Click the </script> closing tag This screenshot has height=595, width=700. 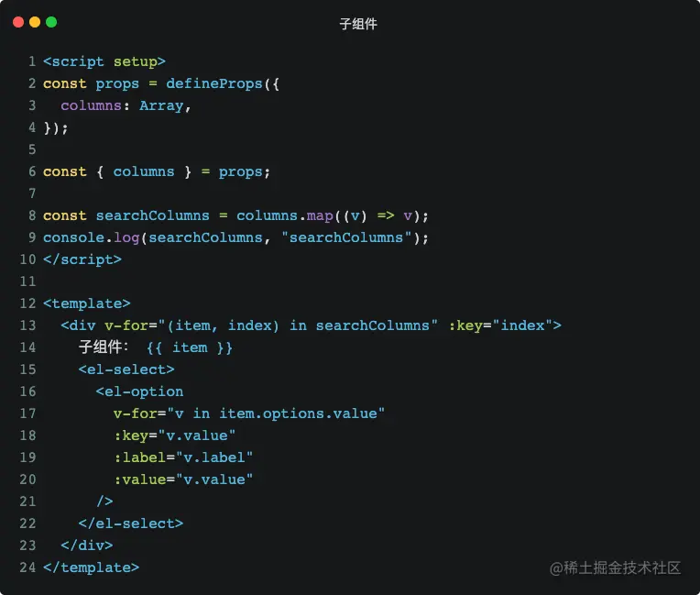[82, 259]
